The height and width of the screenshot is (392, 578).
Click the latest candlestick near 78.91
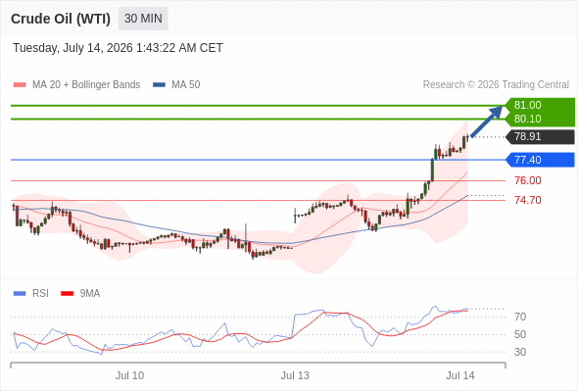pyautogui.click(x=467, y=137)
